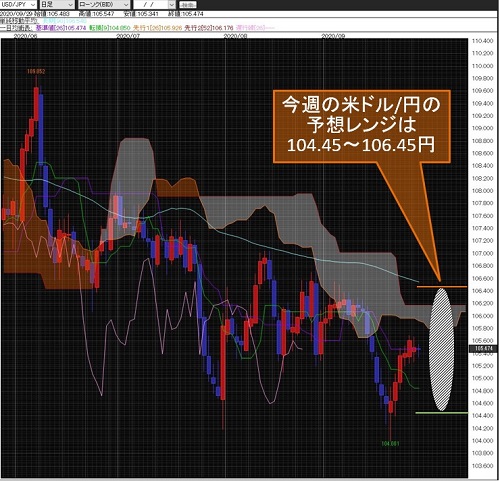
Task: Click the low price marker below the last candles
Action: coord(390,444)
